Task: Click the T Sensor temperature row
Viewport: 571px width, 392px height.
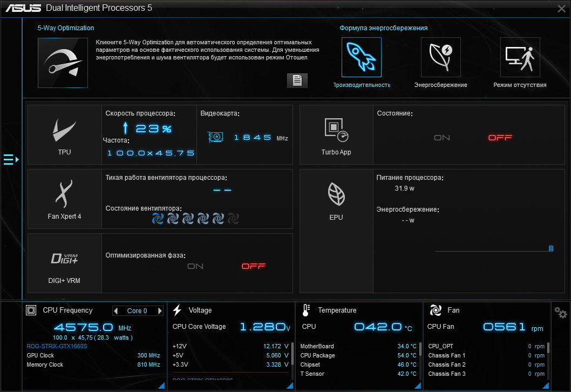Action: point(358,374)
